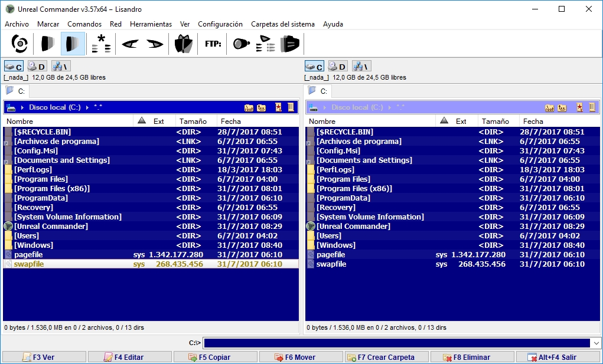The width and height of the screenshot is (603, 364).
Task: Click the pagefile icon in the left panel
Action: click(8, 255)
